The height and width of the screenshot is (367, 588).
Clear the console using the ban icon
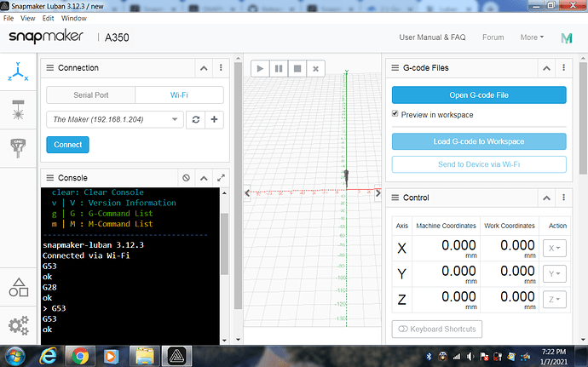click(186, 178)
